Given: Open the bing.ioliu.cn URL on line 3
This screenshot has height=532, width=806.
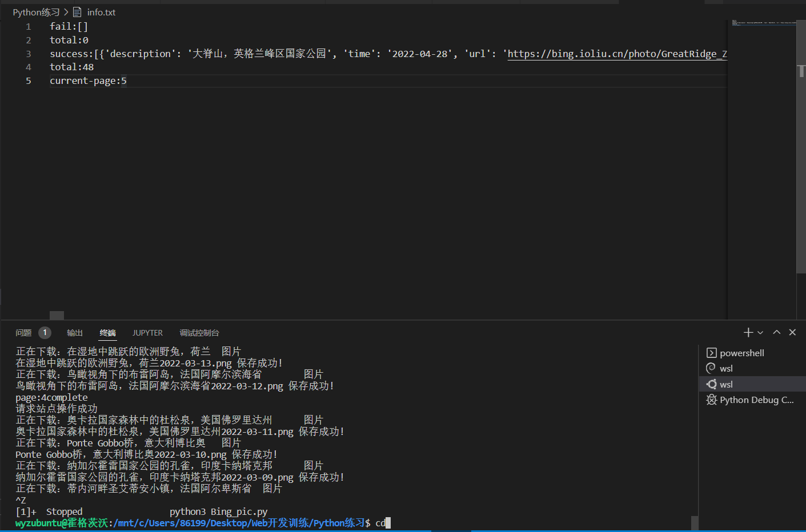Looking at the screenshot, I should tap(617, 54).
